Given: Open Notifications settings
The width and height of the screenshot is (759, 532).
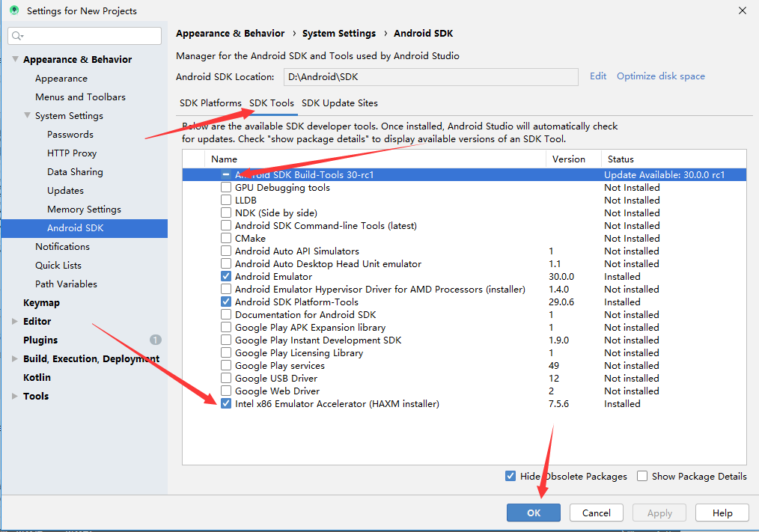Looking at the screenshot, I should 62,246.
